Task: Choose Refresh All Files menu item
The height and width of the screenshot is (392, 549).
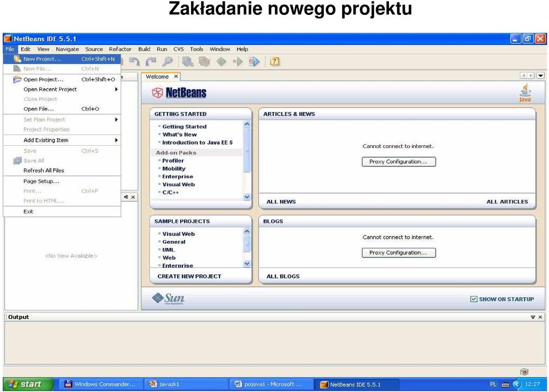Action: pyautogui.click(x=62, y=170)
